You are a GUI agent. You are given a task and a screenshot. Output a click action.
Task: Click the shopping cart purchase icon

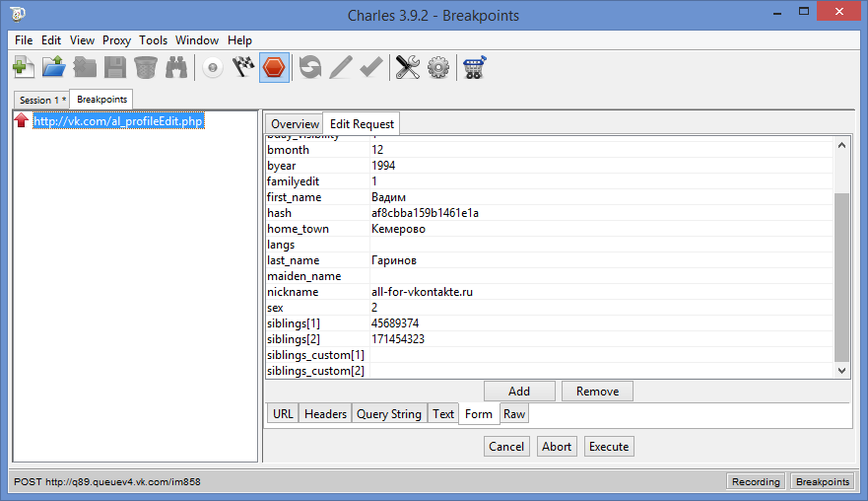475,68
